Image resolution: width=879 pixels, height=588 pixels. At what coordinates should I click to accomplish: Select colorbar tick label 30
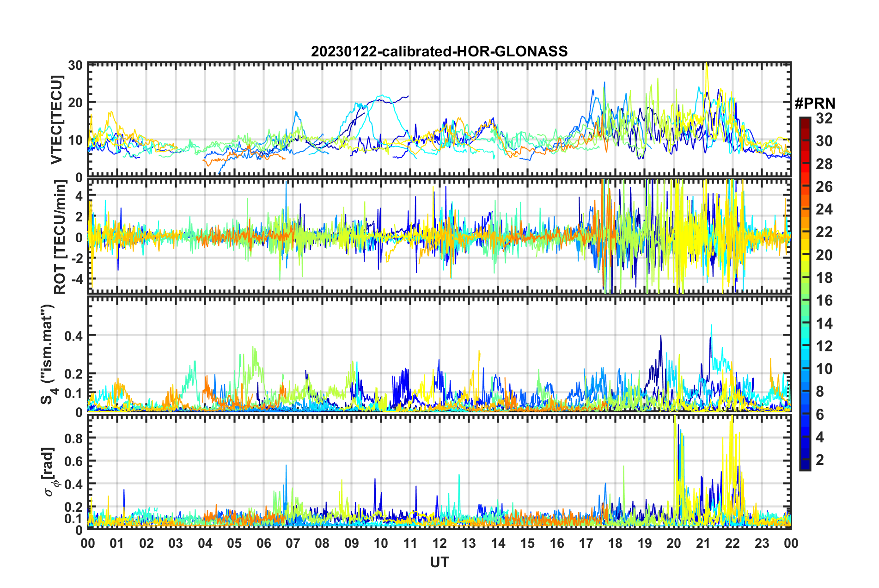coord(824,141)
